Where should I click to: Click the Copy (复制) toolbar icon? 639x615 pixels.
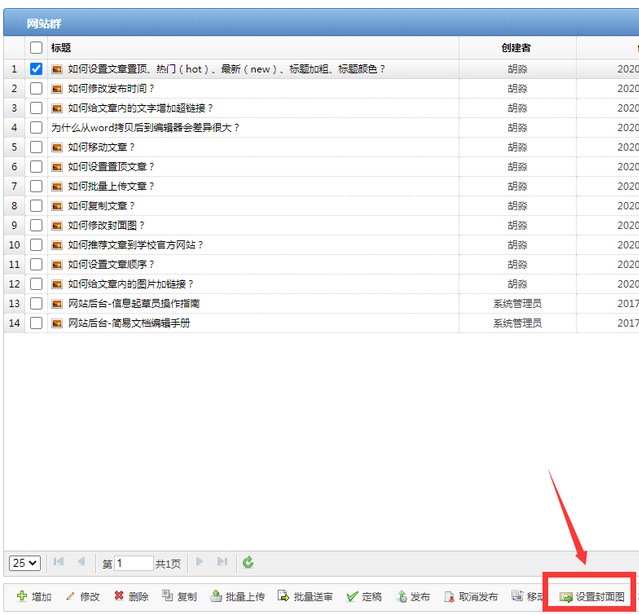click(x=167, y=597)
